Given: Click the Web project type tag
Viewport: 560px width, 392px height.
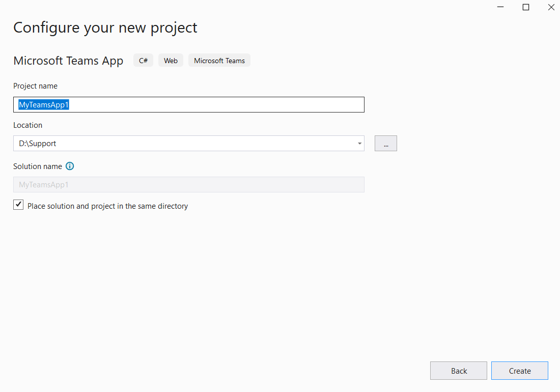Looking at the screenshot, I should click(x=171, y=61).
